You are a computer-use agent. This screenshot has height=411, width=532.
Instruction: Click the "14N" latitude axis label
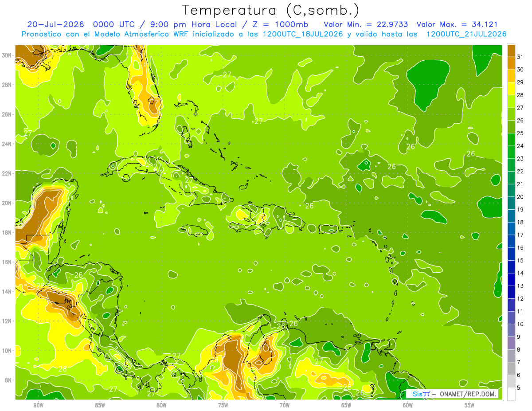point(7,292)
